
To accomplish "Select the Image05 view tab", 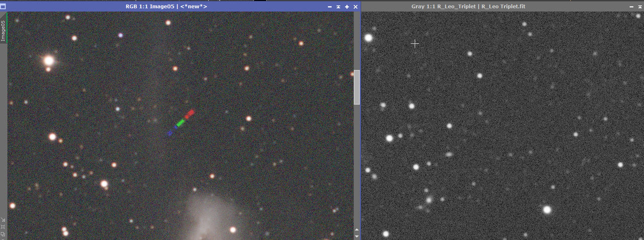I will [x=3, y=28].
